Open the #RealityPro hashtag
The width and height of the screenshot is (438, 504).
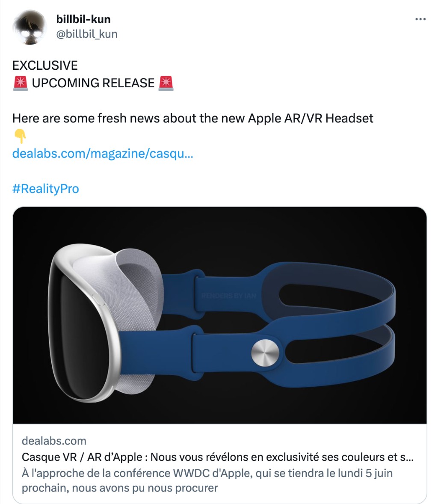(46, 189)
